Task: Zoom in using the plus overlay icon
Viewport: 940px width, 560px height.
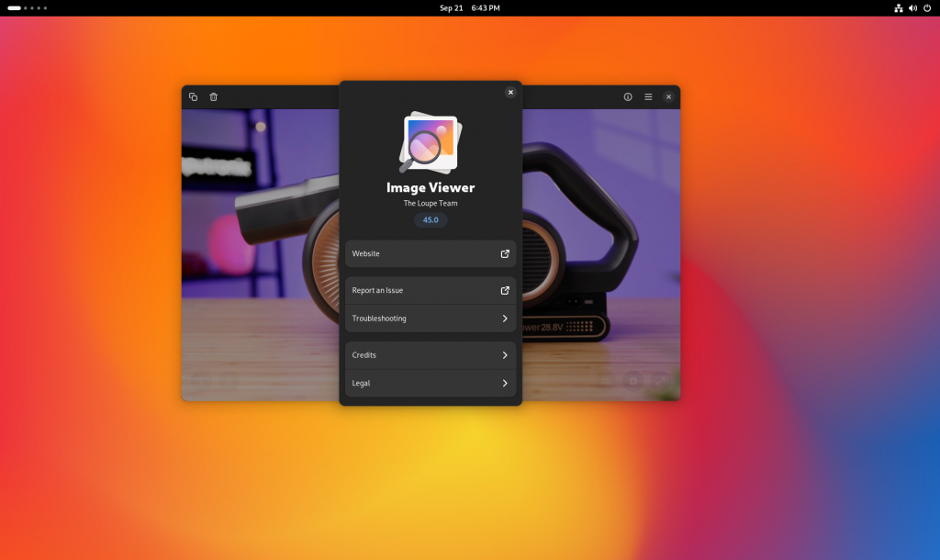Action: pos(633,381)
